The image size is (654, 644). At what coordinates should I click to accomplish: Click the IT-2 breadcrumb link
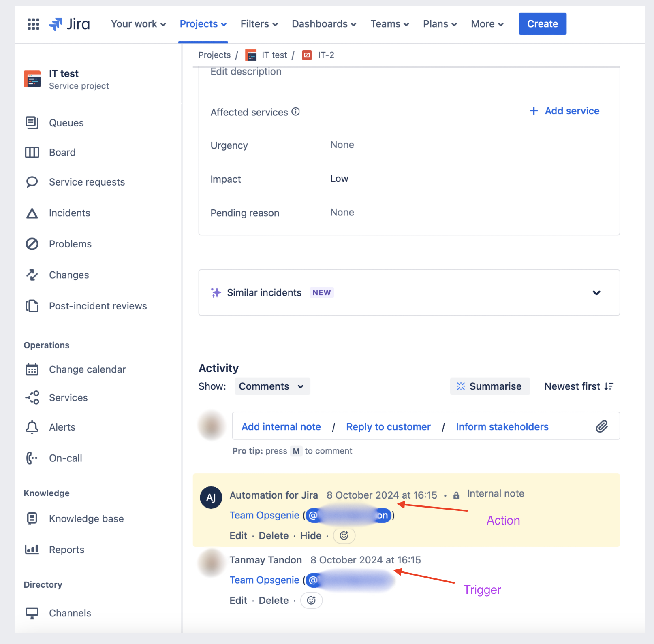[326, 55]
